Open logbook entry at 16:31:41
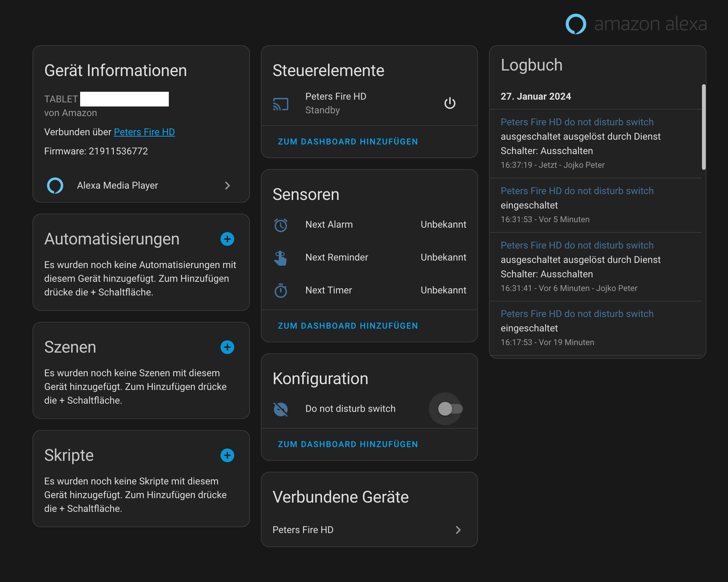This screenshot has height=582, width=728. [596, 267]
